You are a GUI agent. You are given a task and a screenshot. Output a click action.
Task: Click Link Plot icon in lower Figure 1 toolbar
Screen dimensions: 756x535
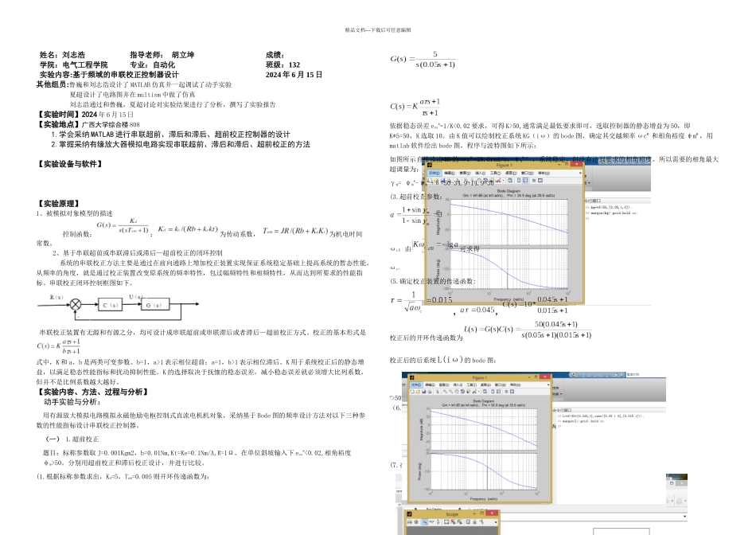(x=485, y=392)
